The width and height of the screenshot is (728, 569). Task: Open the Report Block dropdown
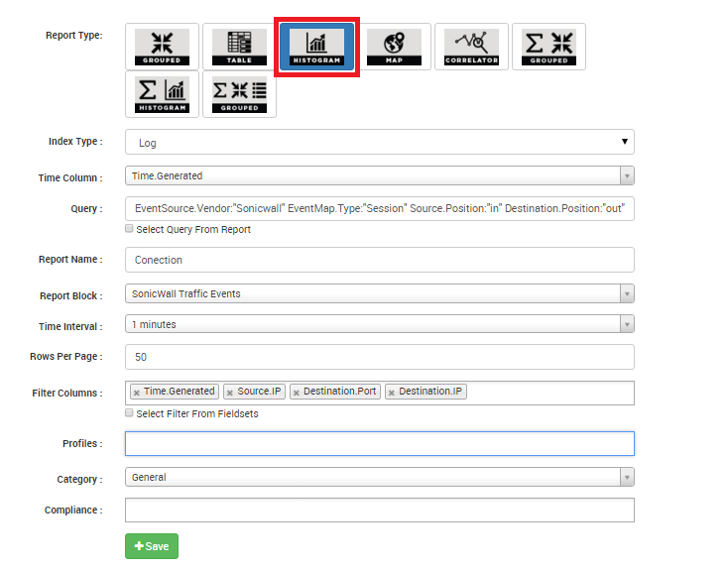[x=379, y=293]
